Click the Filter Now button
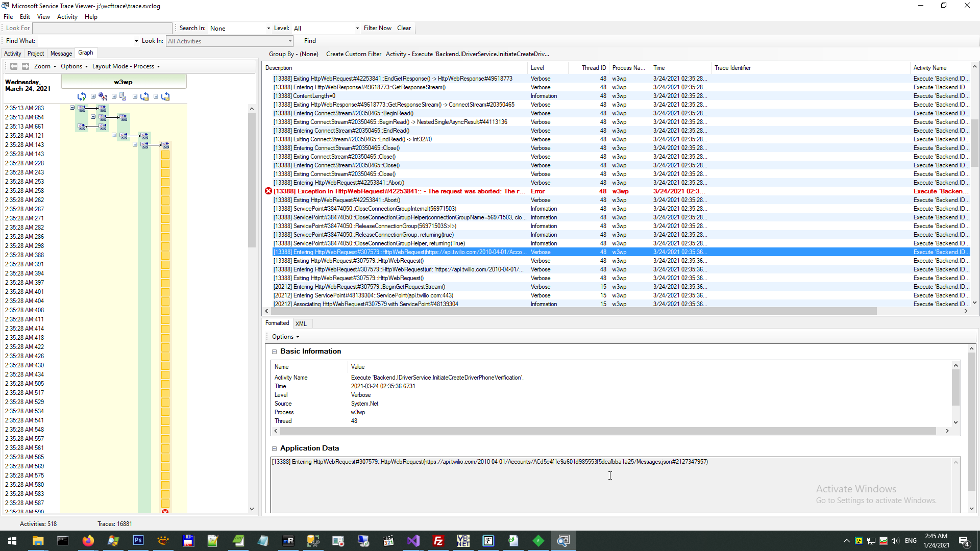Screen dimensions: 980x551 coord(377,28)
